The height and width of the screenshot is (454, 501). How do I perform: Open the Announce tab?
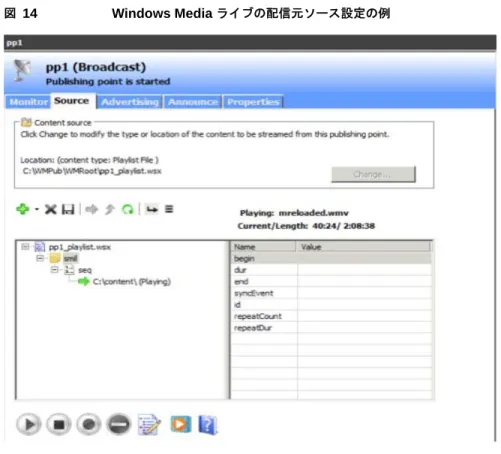pyautogui.click(x=193, y=102)
